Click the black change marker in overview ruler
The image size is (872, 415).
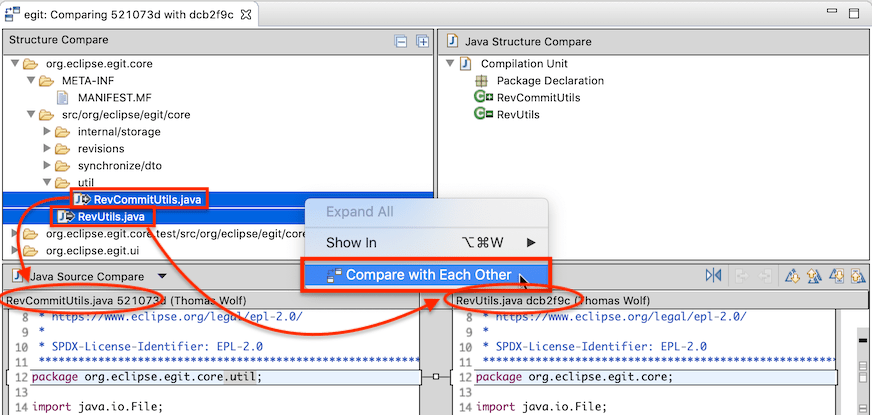pyautogui.click(x=863, y=340)
